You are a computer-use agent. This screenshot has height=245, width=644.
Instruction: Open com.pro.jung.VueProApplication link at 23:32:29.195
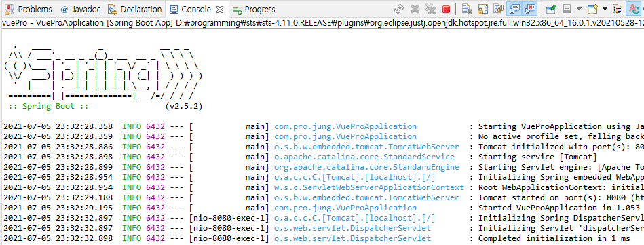345,208
